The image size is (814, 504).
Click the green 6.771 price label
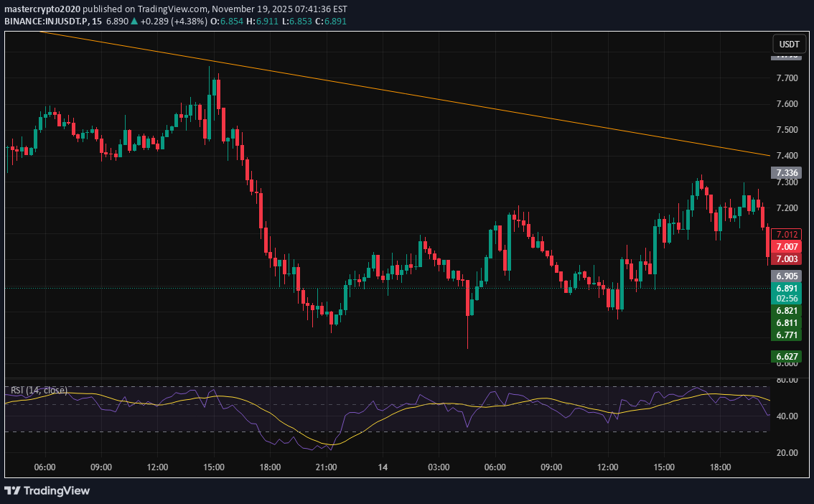coord(786,335)
